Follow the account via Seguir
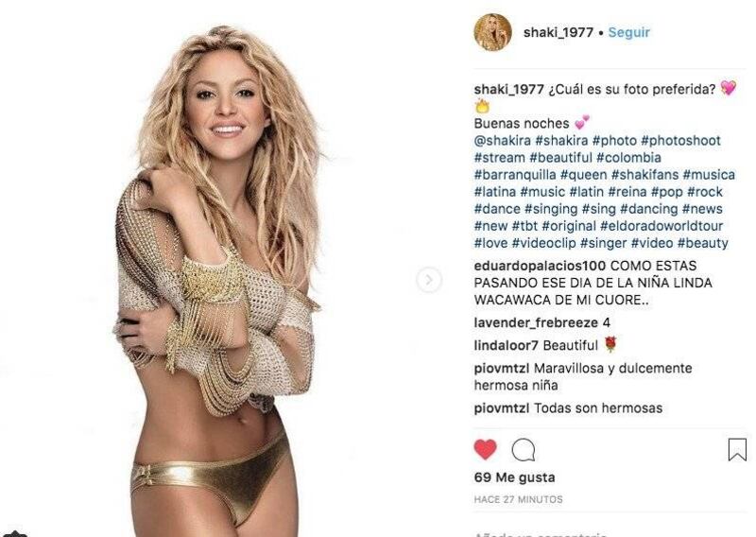The width and height of the screenshot is (756, 537). pyautogui.click(x=628, y=32)
